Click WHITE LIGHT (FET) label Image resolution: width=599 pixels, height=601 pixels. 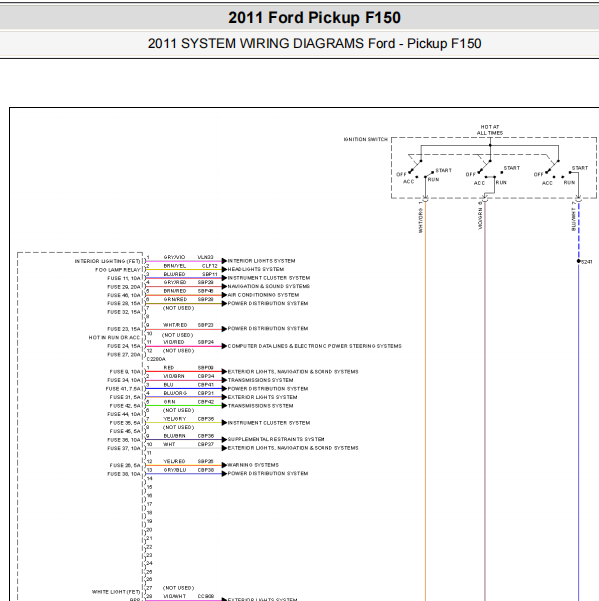[x=116, y=592]
